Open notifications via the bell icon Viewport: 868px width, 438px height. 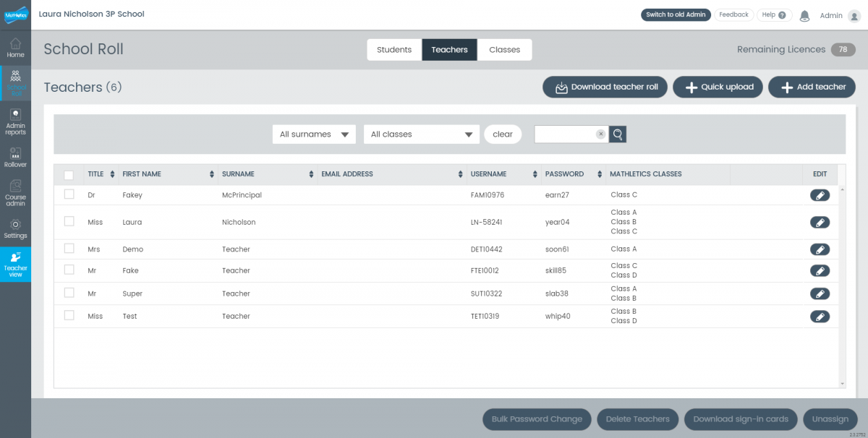pyautogui.click(x=804, y=15)
